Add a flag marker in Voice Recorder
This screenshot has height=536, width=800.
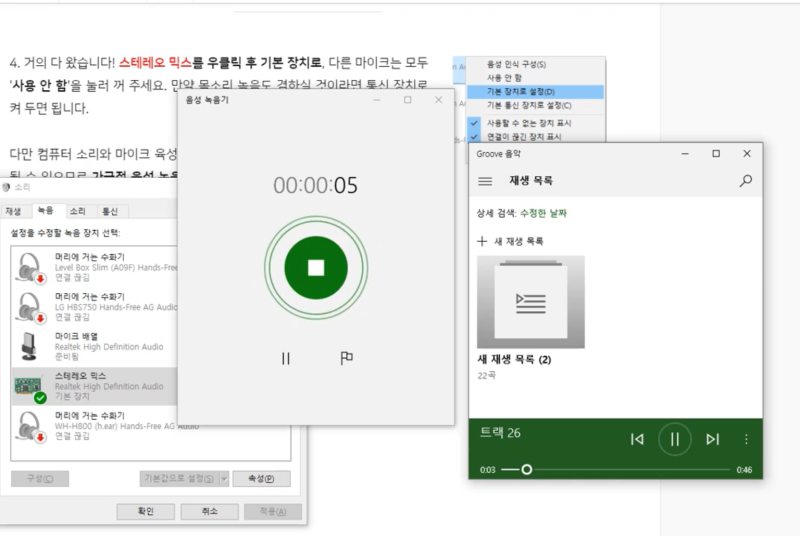346,358
